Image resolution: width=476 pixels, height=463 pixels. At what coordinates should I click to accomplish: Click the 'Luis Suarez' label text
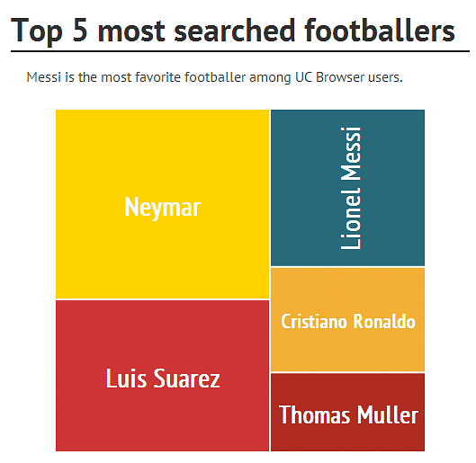point(163,378)
